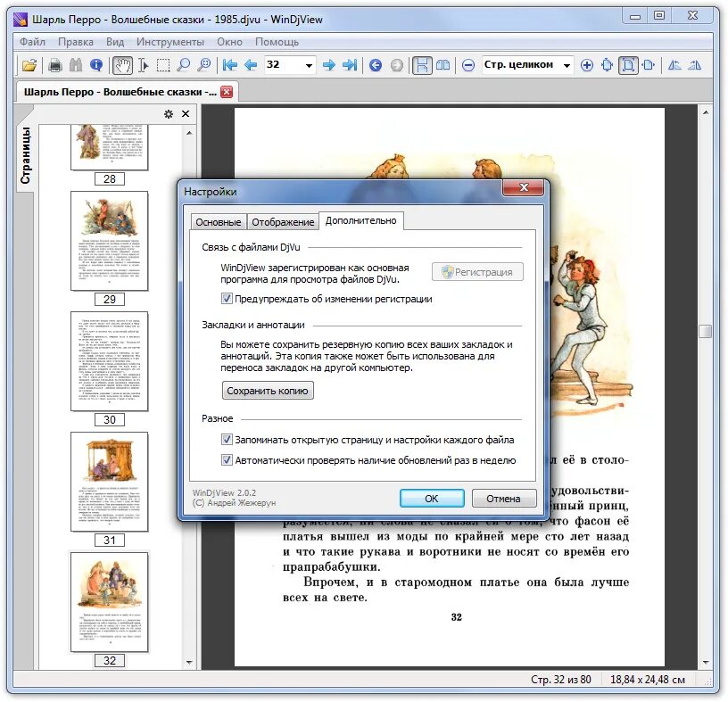Rotate page clockwise
The width and height of the screenshot is (728, 702).
click(x=695, y=65)
